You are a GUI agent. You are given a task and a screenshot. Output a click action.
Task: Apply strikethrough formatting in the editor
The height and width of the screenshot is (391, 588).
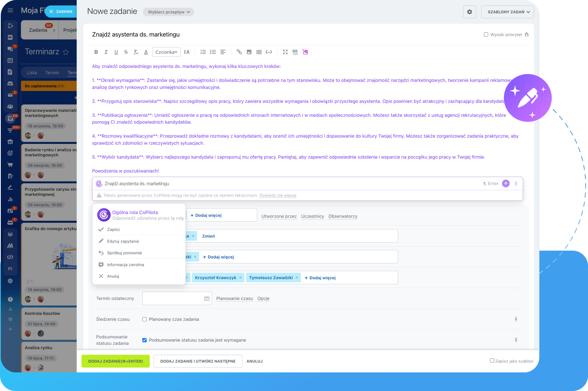pyautogui.click(x=126, y=52)
